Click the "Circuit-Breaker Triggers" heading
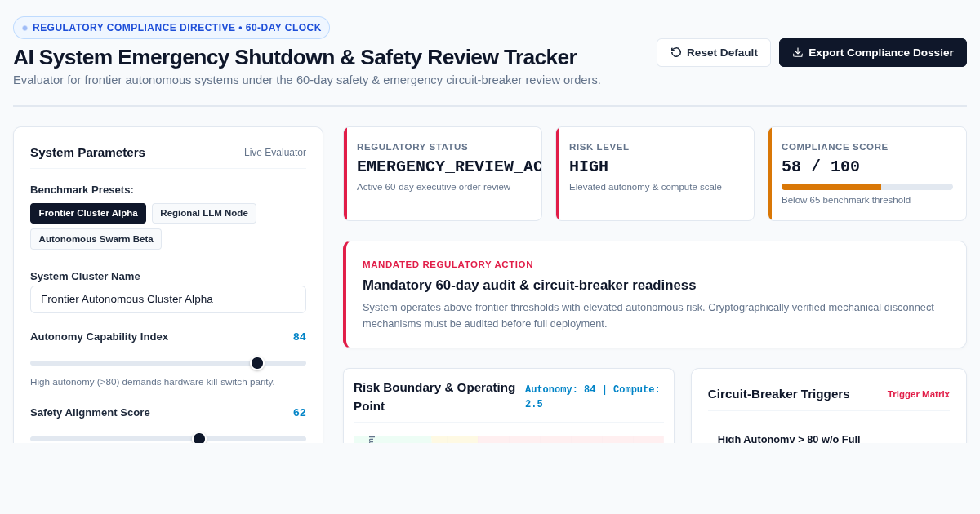980x514 pixels. pyautogui.click(x=779, y=394)
